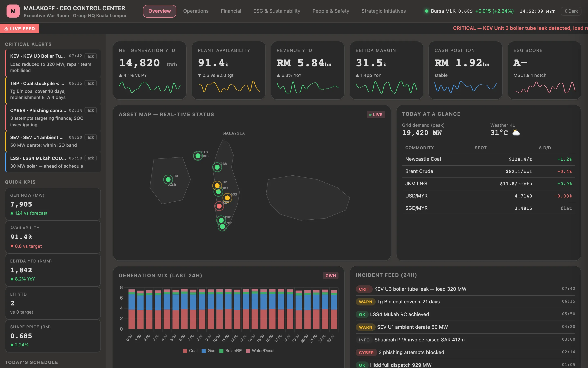The image size is (588, 368).
Task: Click the green Bursa MLK status dot
Action: click(427, 11)
